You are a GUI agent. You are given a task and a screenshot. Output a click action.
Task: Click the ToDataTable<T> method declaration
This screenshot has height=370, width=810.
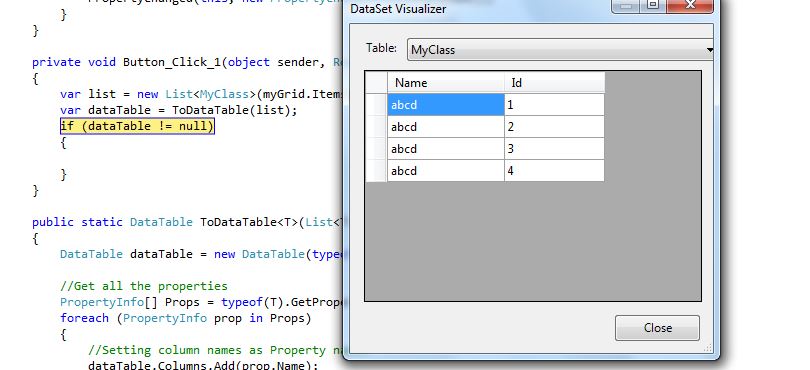[x=188, y=222]
